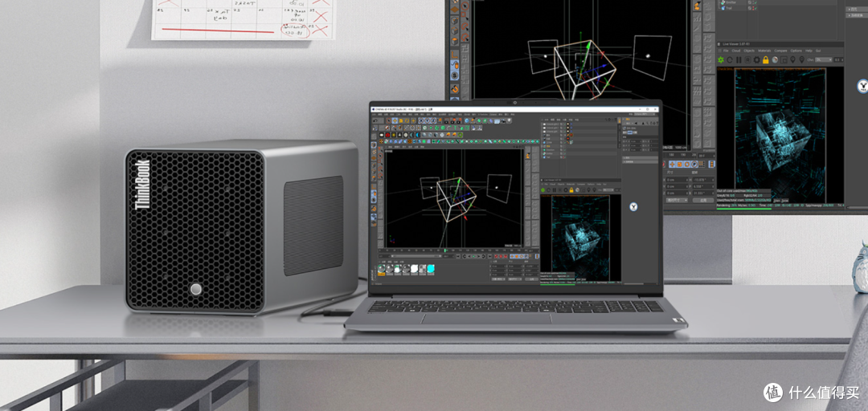This screenshot has height=411, width=868.
Task: Open render settings icon in laptop toolbar
Action: point(459,120)
